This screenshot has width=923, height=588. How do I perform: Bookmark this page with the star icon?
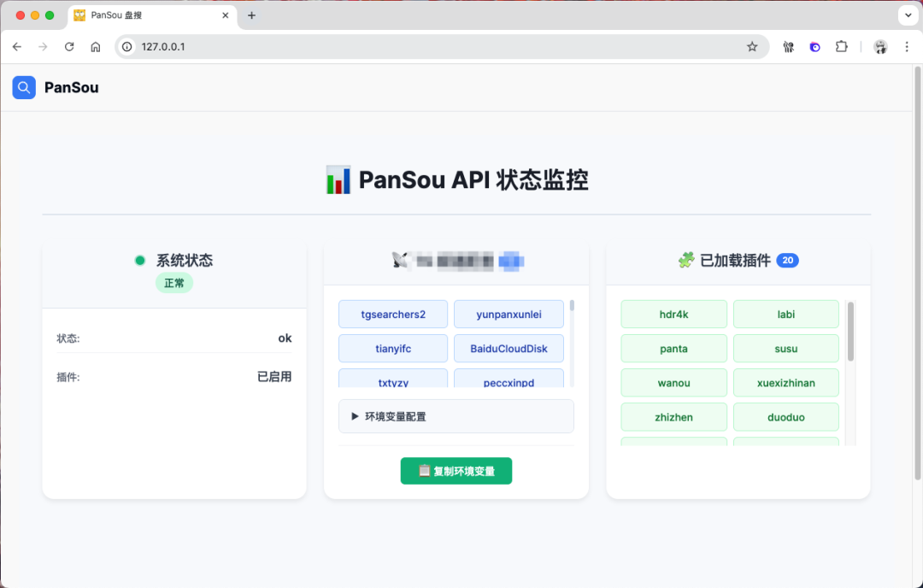752,47
